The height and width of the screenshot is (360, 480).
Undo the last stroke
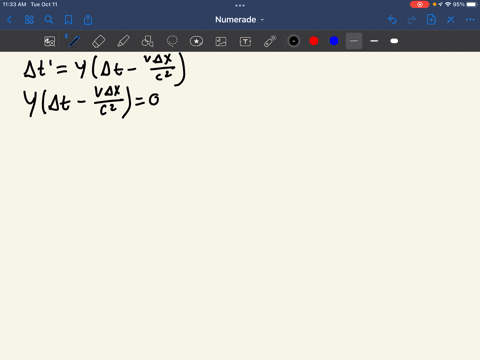point(392,20)
